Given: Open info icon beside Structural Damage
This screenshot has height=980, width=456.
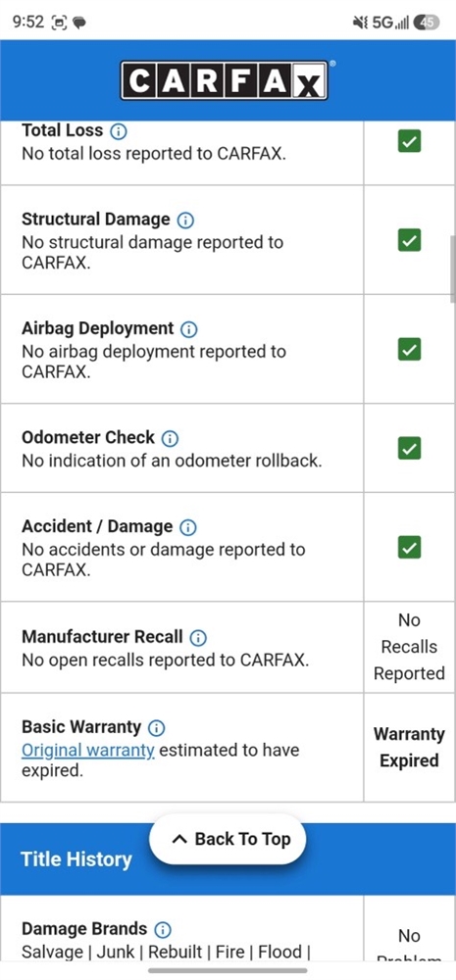Looking at the screenshot, I should pyautogui.click(x=185, y=220).
